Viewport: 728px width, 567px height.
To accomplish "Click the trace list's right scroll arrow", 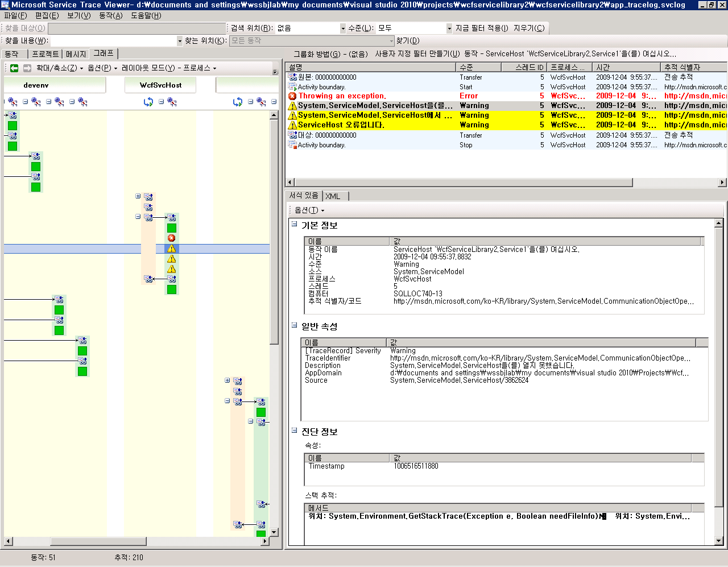I will click(x=722, y=183).
